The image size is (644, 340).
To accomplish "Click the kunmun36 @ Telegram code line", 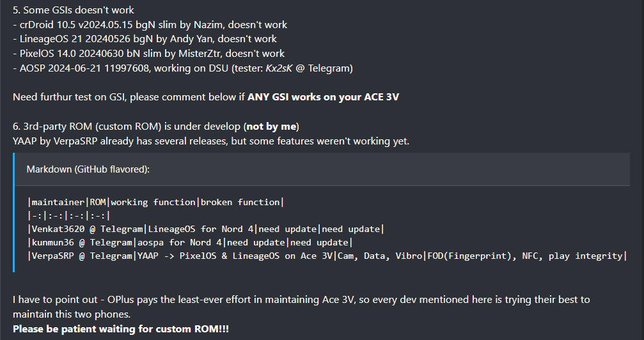I will (190, 243).
